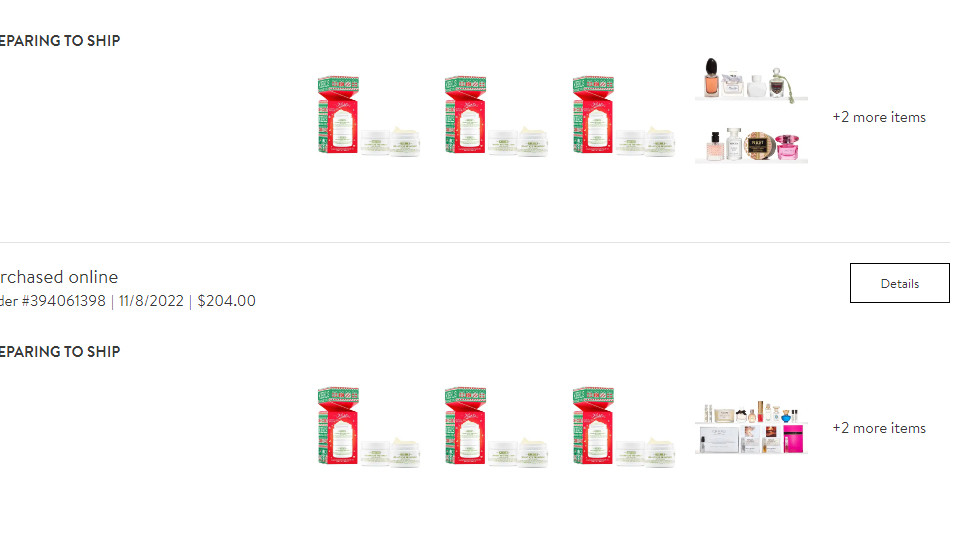980x551 pixels.
Task: Select the perfume miniatures thumbnail in top order
Action: tap(751, 111)
